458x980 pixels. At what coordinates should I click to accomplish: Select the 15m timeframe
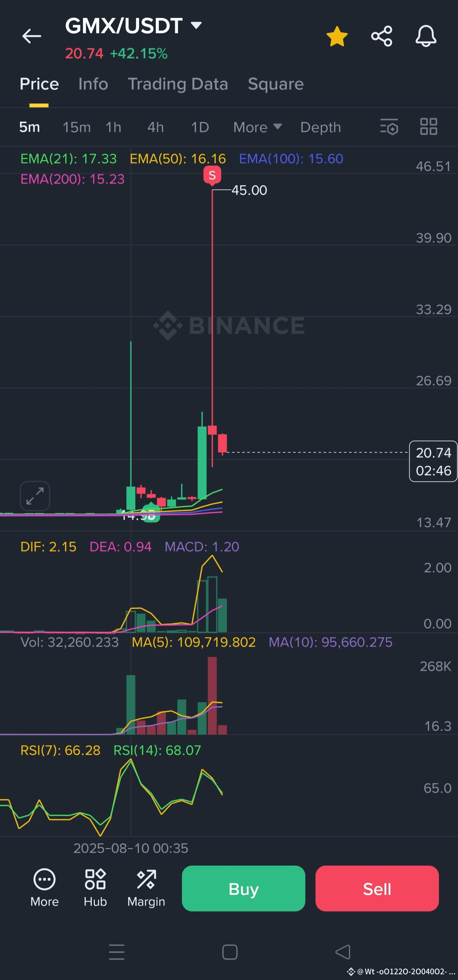(x=76, y=127)
